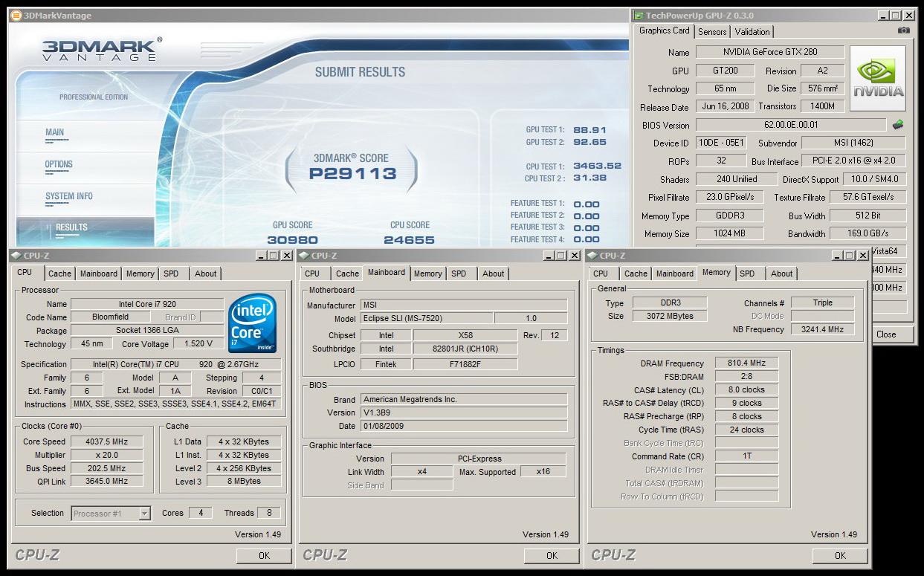Open Mainboard tab in the CPU-Z memory window
This screenshot has height=576, width=924.
click(x=675, y=274)
